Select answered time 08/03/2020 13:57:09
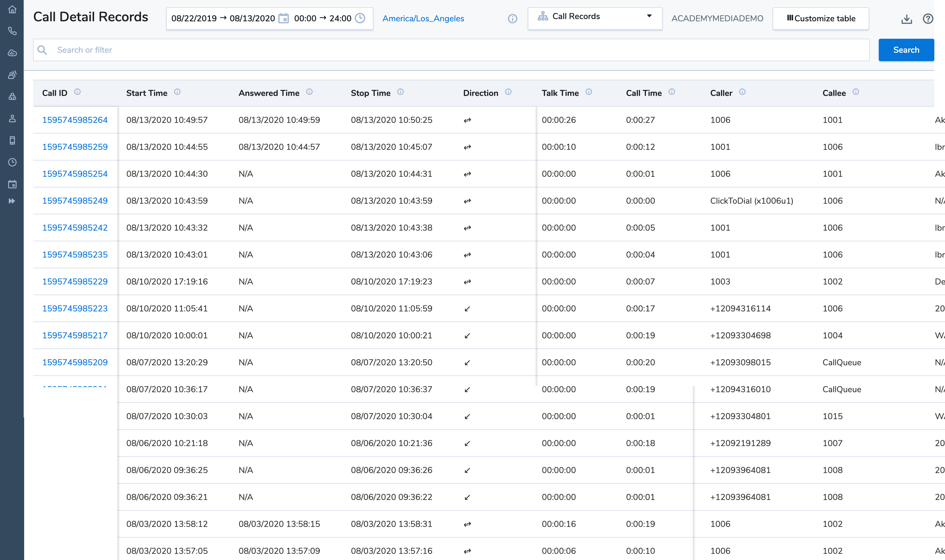The image size is (945, 560). tap(279, 551)
